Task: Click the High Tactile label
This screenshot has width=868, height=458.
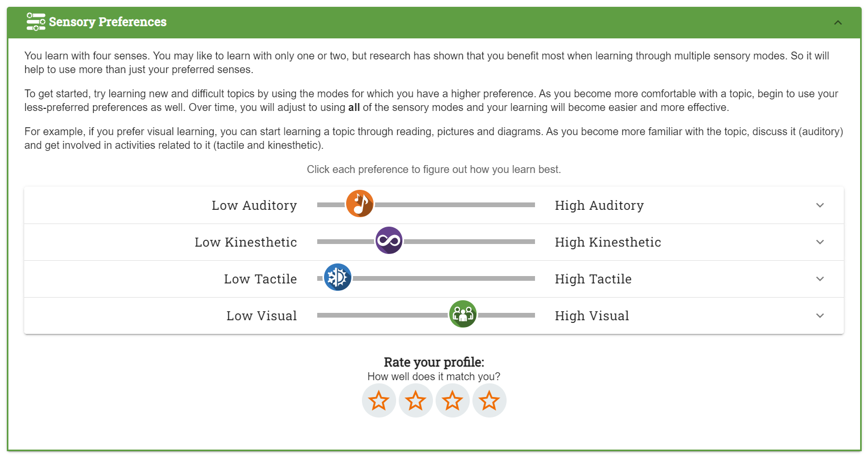Action: (x=593, y=279)
